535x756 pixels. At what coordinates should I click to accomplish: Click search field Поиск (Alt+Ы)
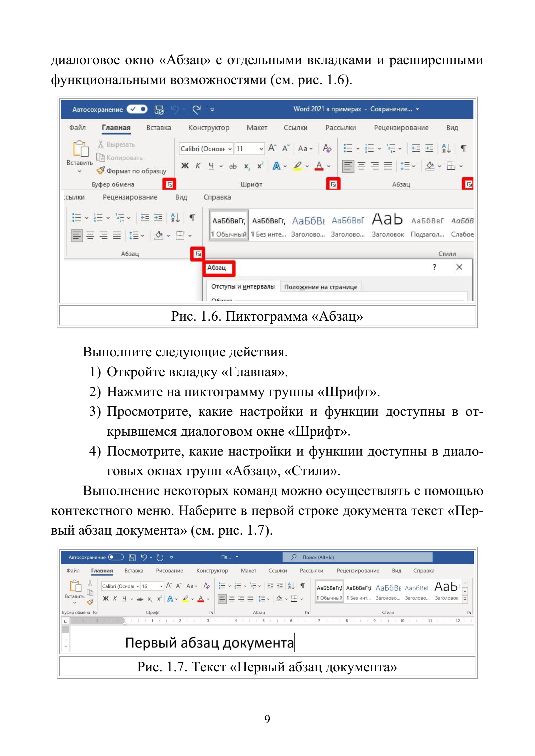point(357,557)
